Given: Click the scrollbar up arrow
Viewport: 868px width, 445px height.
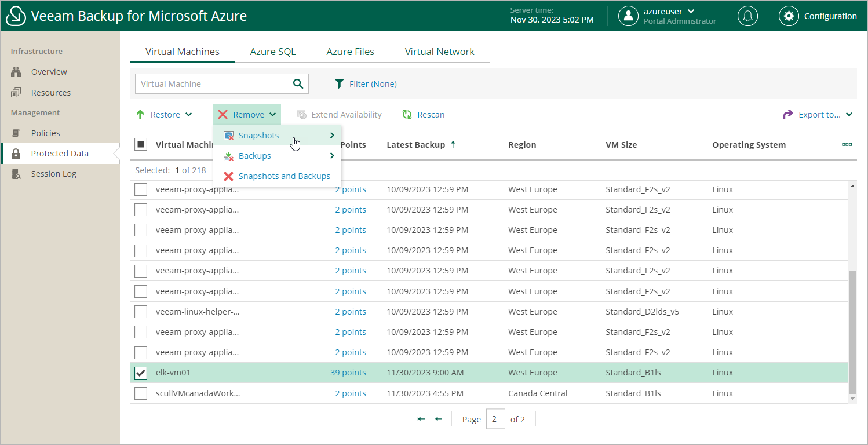Looking at the screenshot, I should point(852,186).
